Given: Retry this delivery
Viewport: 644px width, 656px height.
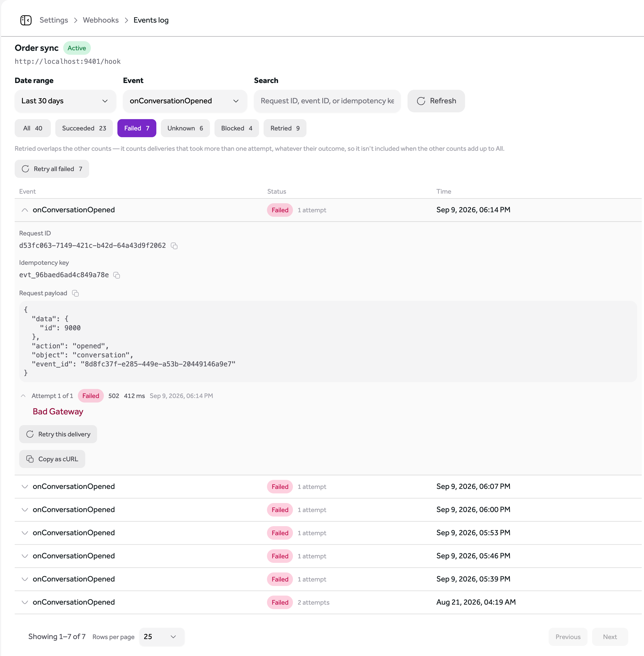Looking at the screenshot, I should 58,434.
